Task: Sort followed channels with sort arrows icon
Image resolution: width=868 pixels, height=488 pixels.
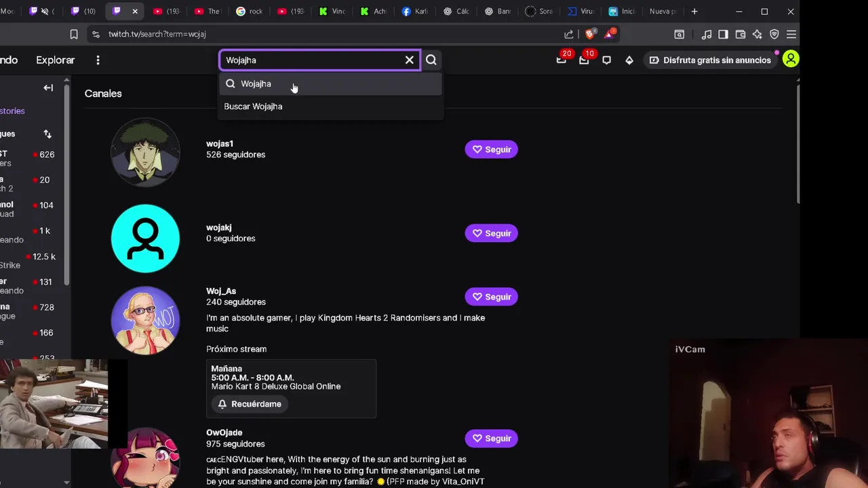Action: point(47,134)
